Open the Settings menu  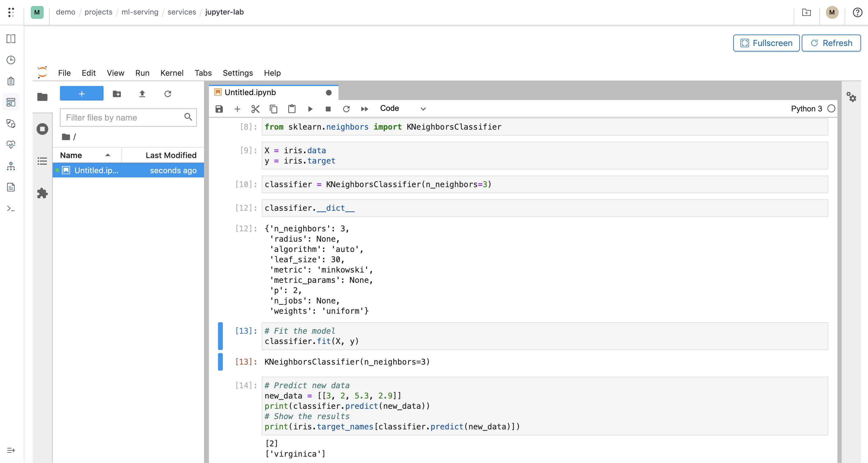[238, 73]
